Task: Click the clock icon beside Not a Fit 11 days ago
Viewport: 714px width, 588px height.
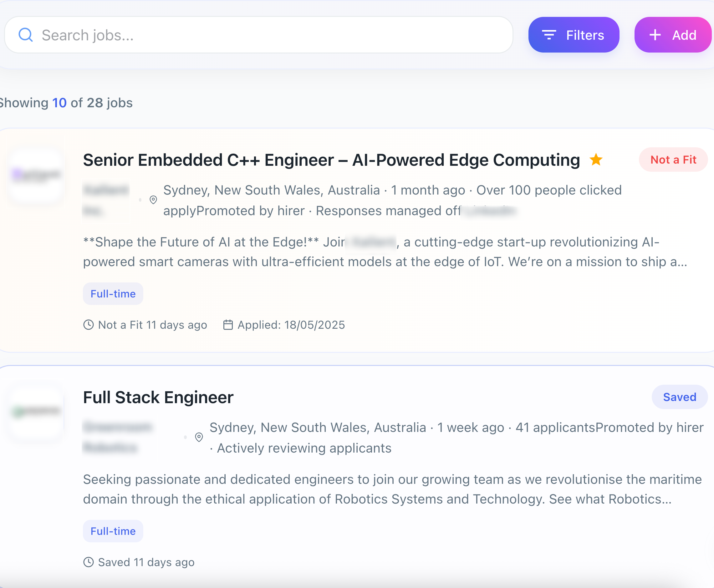Action: pyautogui.click(x=89, y=324)
